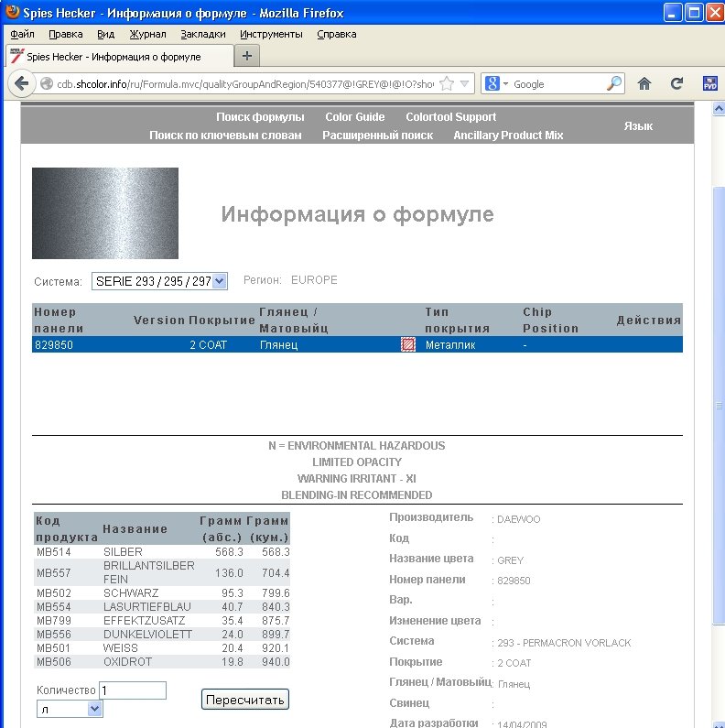Go to Firefox home page icon

[644, 83]
